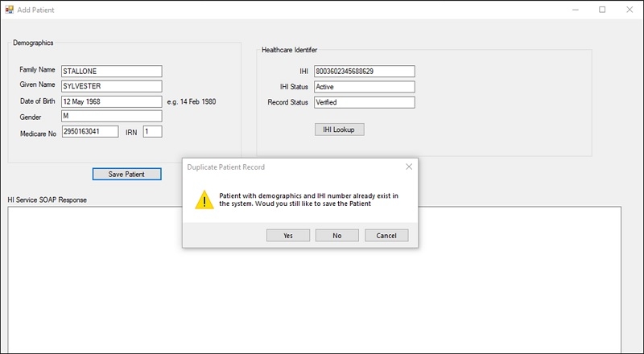Click Cancel in the duplicate record dialog

click(x=386, y=235)
